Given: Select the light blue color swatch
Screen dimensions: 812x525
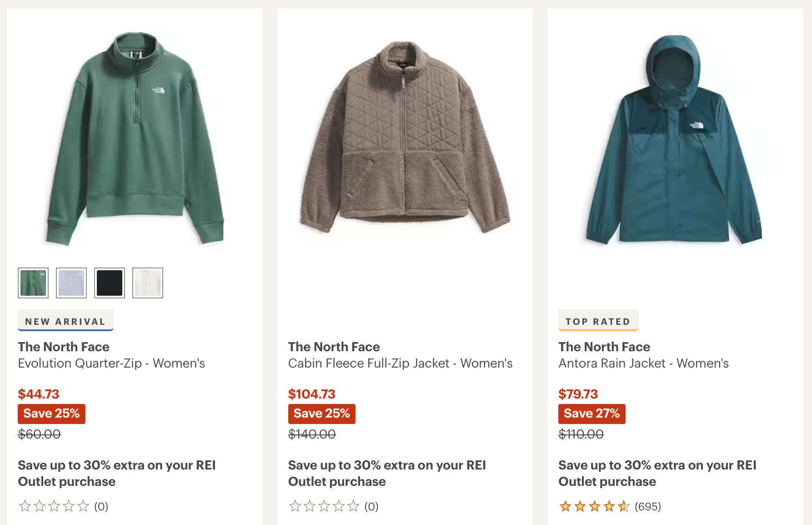Looking at the screenshot, I should point(71,283).
